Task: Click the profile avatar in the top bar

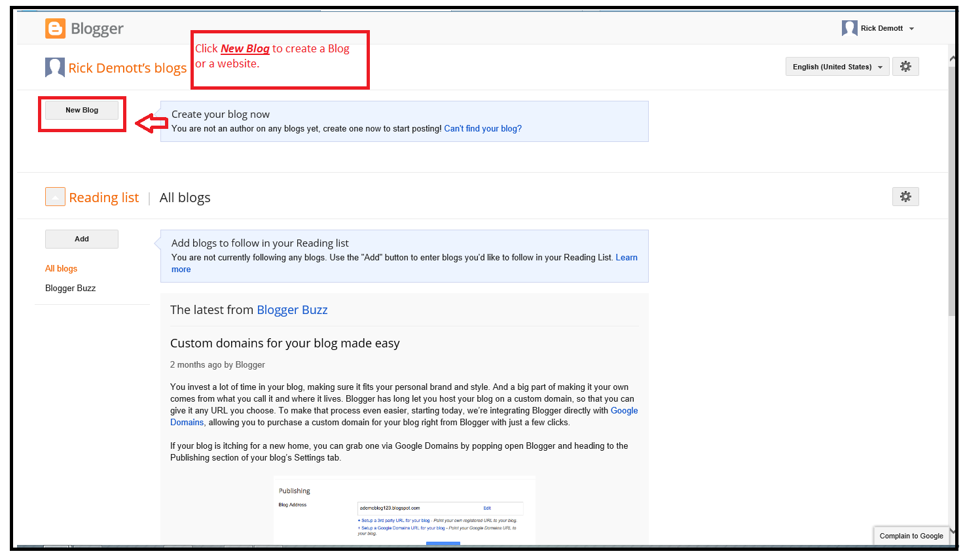Action: pos(849,28)
